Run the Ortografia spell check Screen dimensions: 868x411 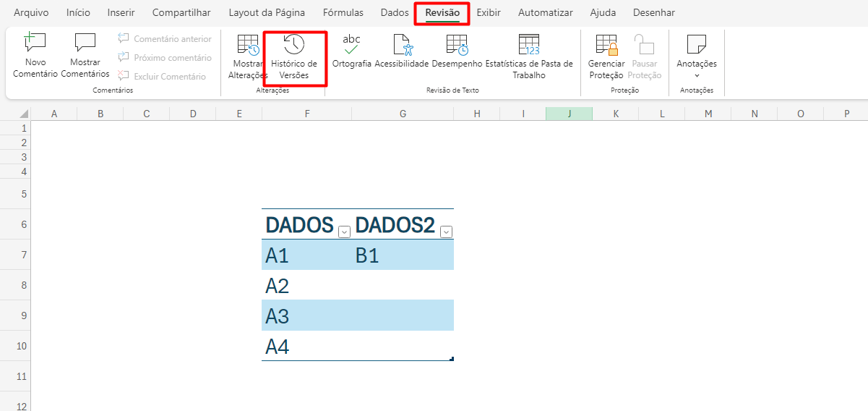(351, 46)
